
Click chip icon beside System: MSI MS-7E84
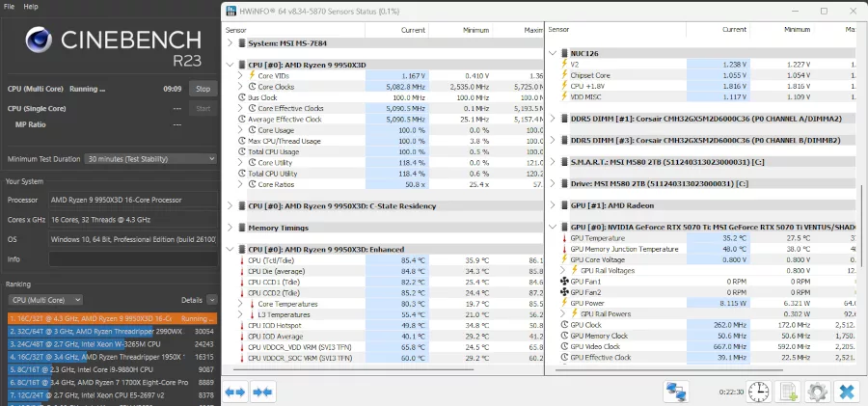click(242, 42)
